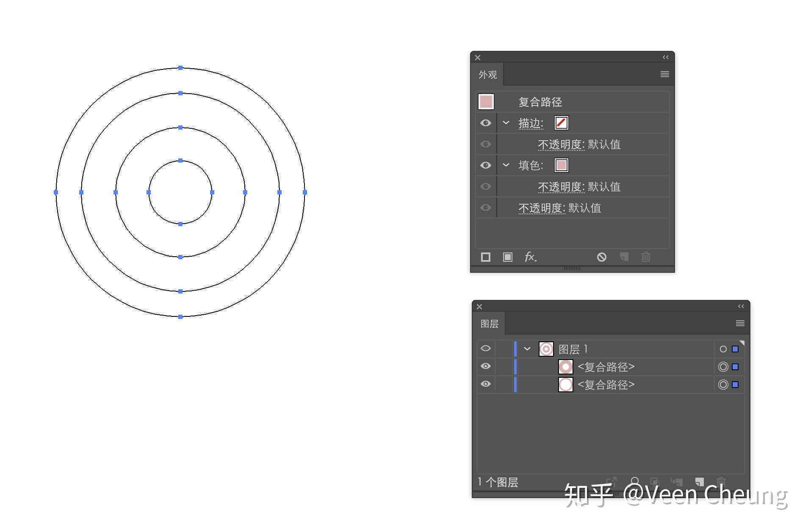Open the 描边 stroke panel link
Image resolution: width=808 pixels, height=532 pixels.
tap(531, 123)
